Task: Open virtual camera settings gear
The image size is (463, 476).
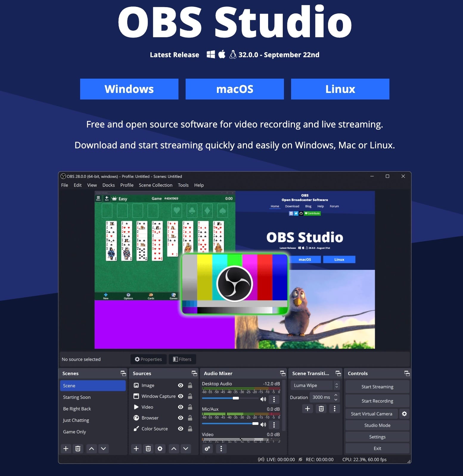Action: click(x=404, y=414)
